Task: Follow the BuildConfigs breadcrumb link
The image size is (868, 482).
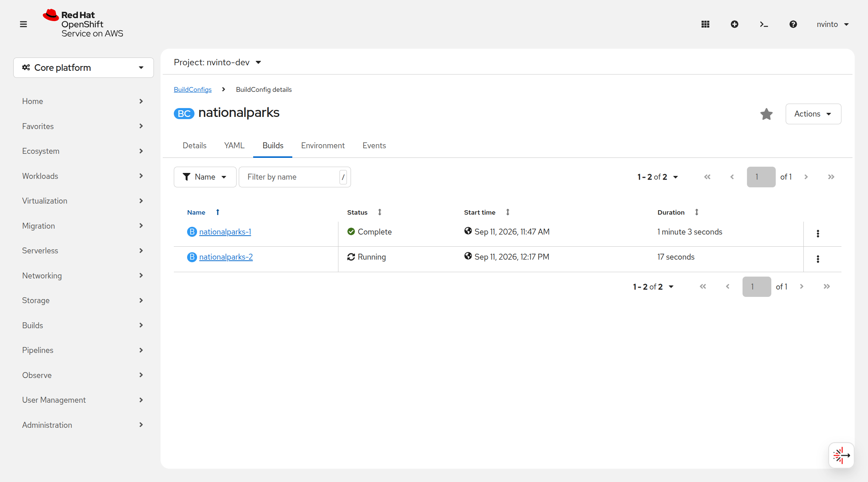Action: (193, 90)
